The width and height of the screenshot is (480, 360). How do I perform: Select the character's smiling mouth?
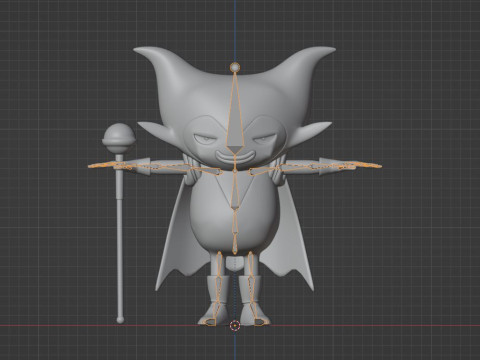[235, 157]
